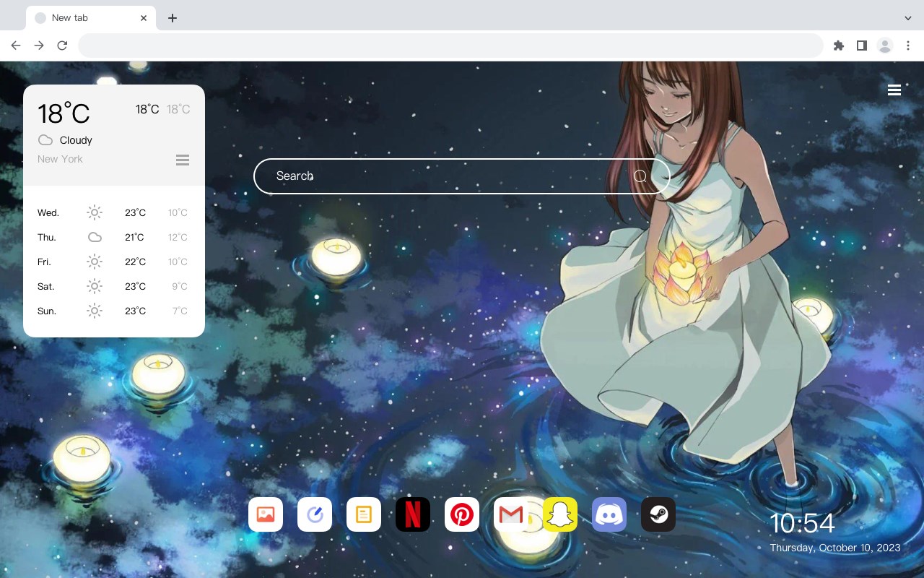Launch the Pinterest shortcut
924x578 pixels.
coord(462,514)
